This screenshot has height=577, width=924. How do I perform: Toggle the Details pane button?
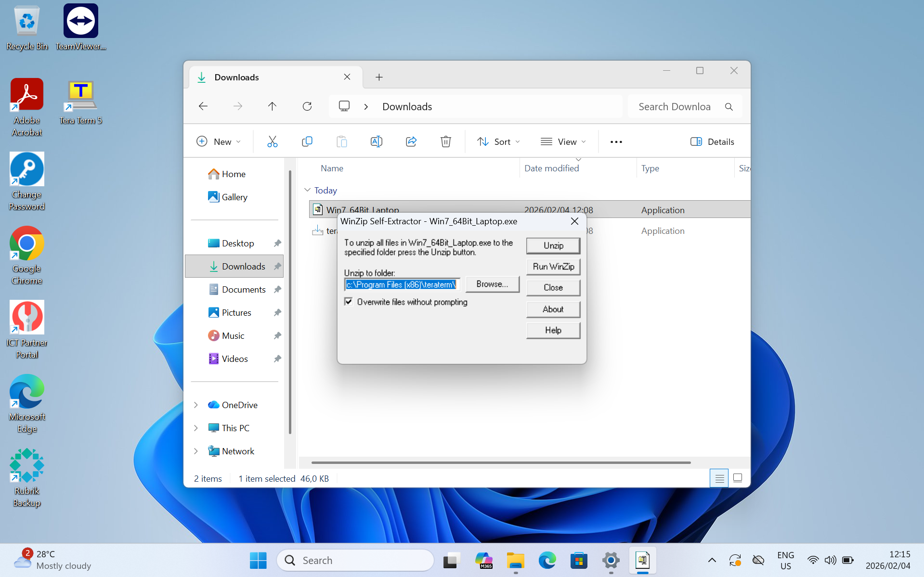(712, 141)
